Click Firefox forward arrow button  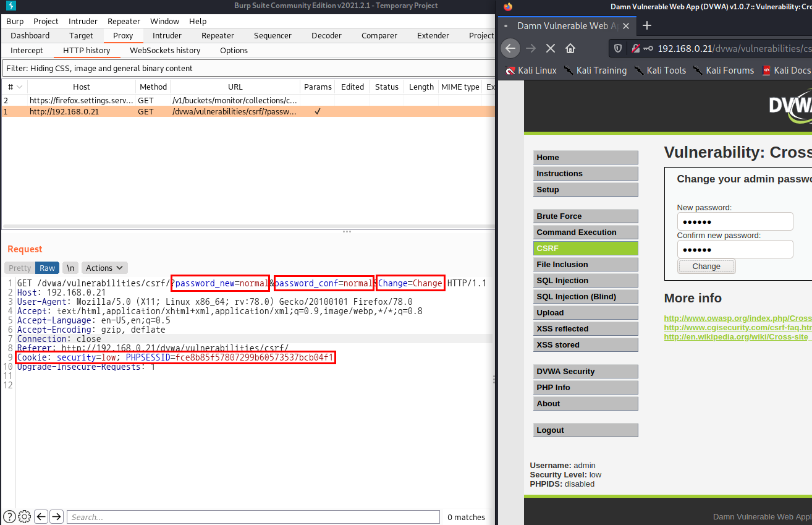(531, 48)
